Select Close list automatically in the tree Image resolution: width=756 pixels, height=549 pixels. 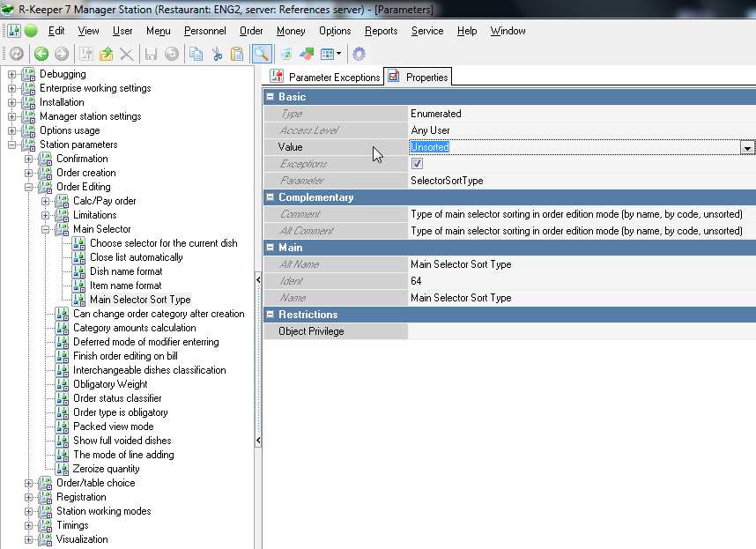(x=137, y=257)
